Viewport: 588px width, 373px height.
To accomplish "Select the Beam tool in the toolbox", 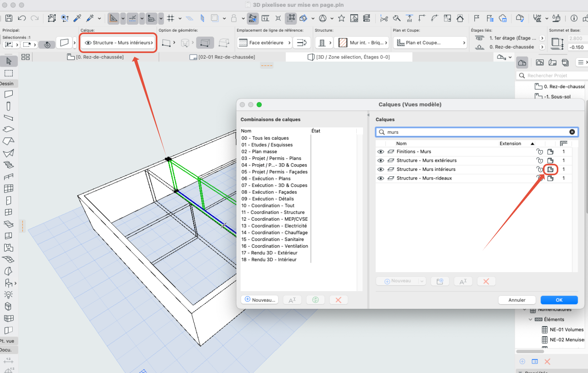I will (x=9, y=117).
